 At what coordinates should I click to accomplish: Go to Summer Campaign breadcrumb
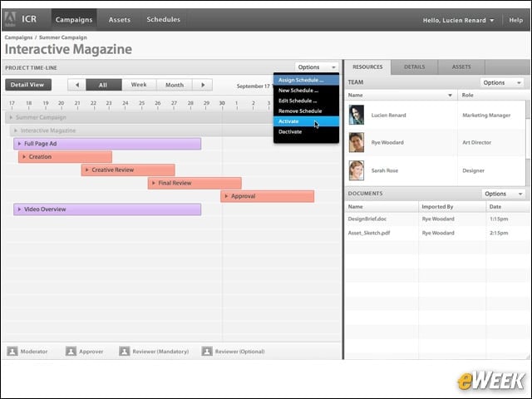coord(63,37)
